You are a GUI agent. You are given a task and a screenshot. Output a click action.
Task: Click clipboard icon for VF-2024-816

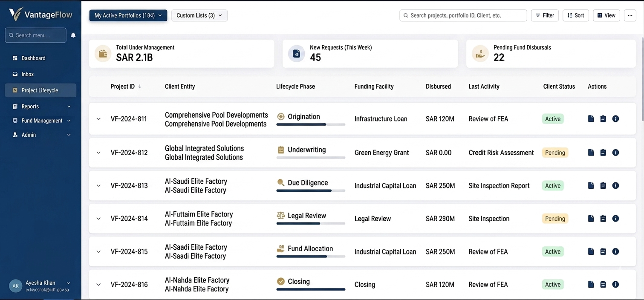pos(603,285)
